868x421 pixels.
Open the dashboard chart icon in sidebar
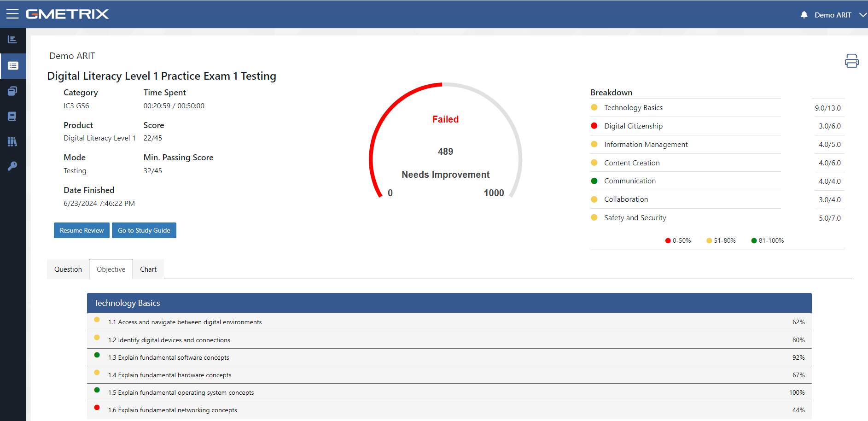tap(12, 40)
